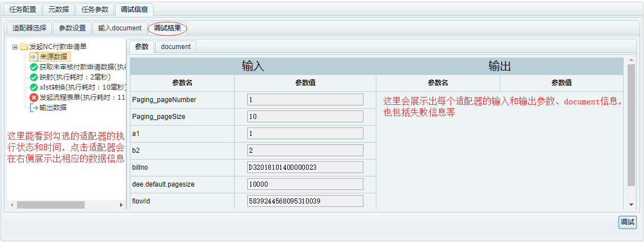Click the Paging_pageSize value field

(305, 117)
